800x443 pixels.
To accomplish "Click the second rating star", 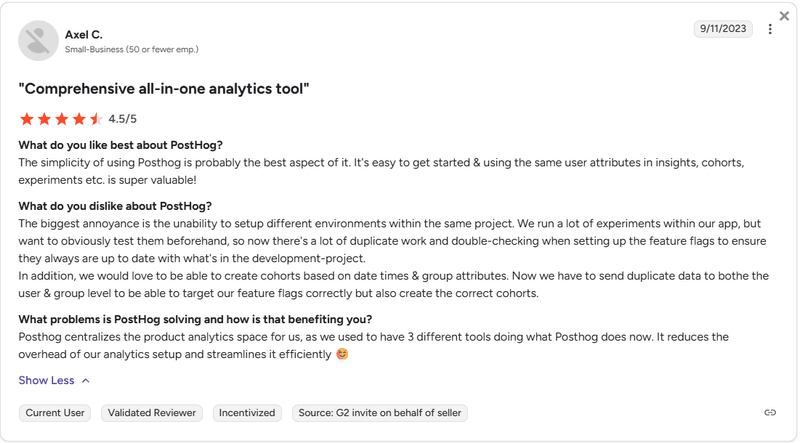I will [44, 119].
